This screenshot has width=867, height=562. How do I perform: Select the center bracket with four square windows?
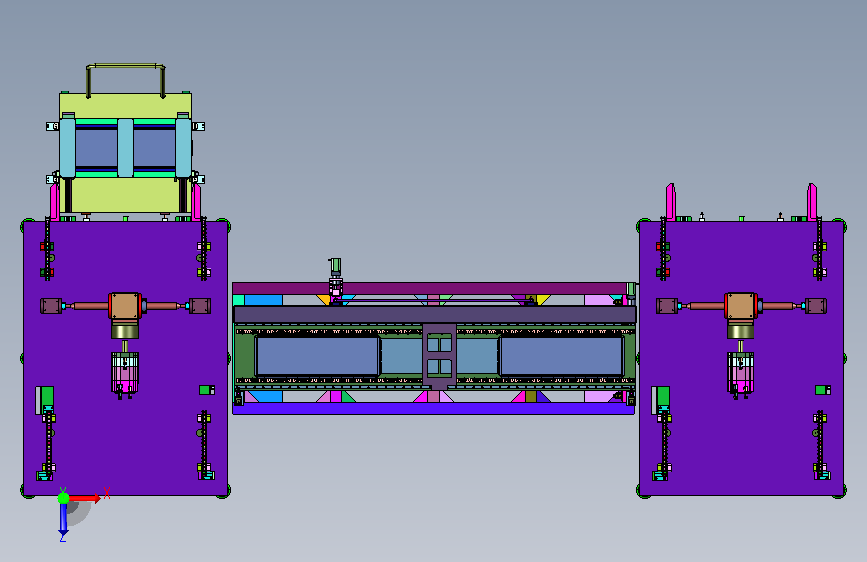pos(440,357)
